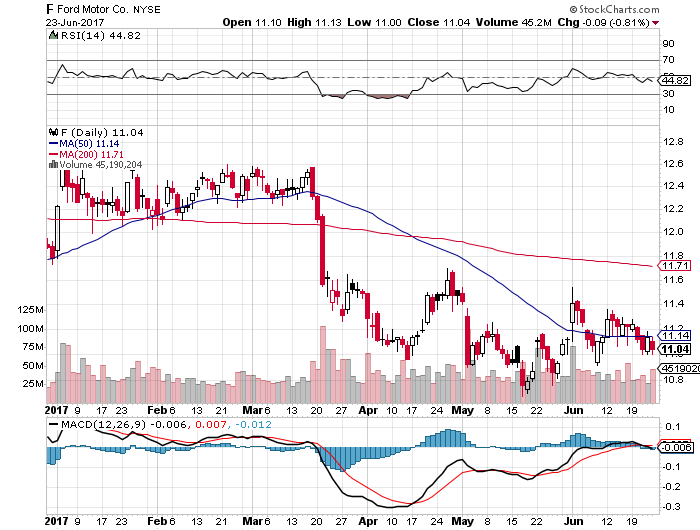Select the 11.14 MA(50) price tag
700x530 pixels.
pos(676,335)
